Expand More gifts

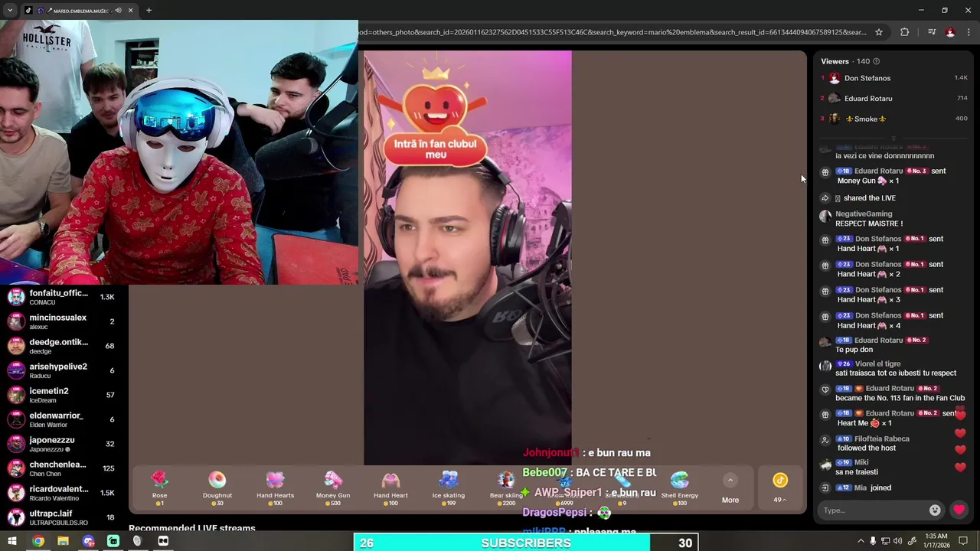(x=730, y=488)
